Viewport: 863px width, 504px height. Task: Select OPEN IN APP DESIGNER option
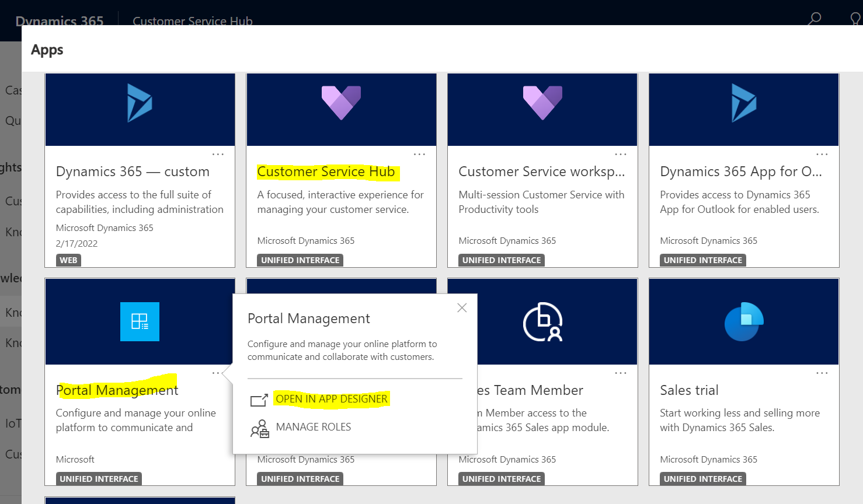pyautogui.click(x=331, y=399)
